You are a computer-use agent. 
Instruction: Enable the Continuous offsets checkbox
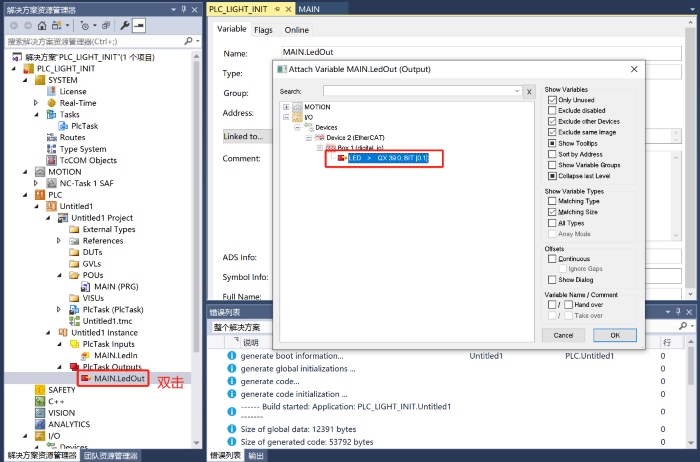552,258
